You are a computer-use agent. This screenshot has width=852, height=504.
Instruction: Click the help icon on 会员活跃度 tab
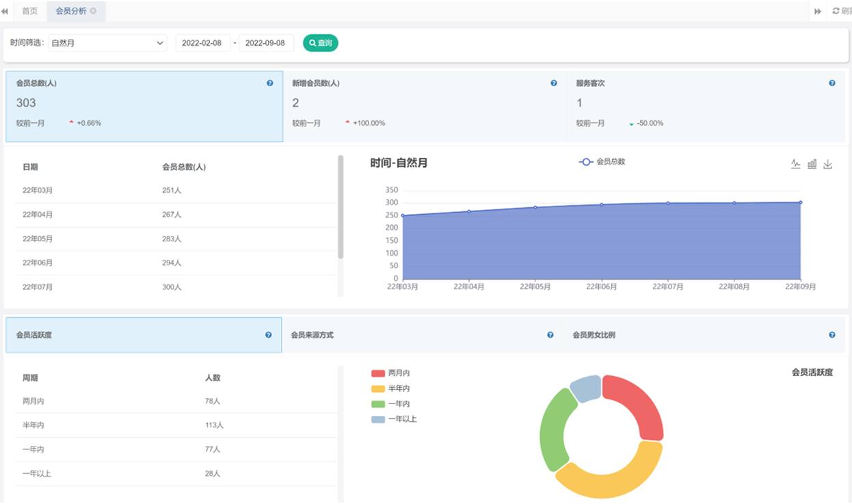point(268,335)
